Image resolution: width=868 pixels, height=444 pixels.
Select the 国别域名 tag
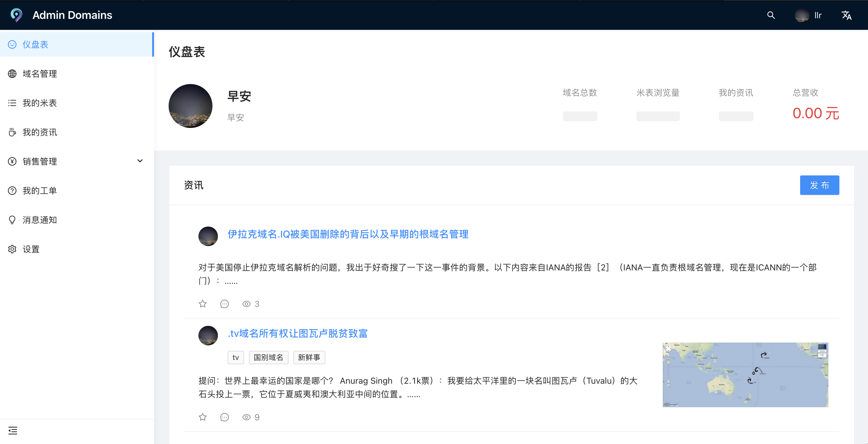[268, 357]
